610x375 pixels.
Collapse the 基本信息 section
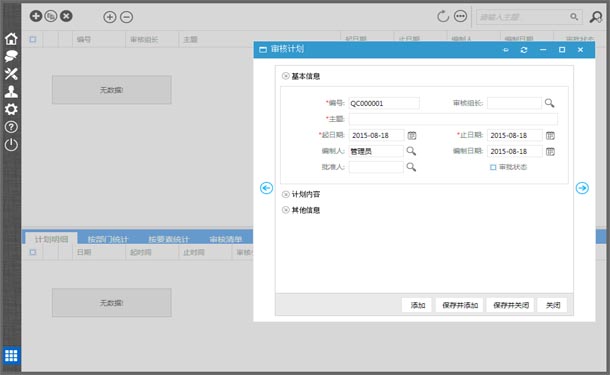(x=286, y=76)
